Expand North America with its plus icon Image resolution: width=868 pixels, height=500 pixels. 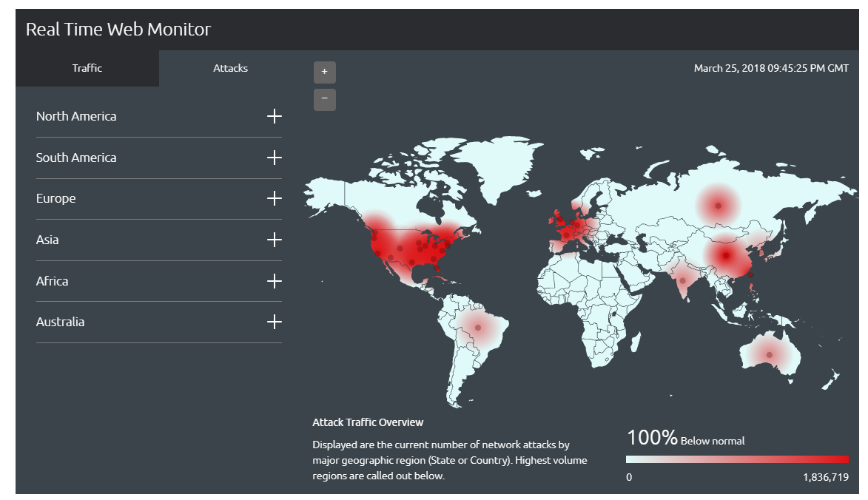275,116
